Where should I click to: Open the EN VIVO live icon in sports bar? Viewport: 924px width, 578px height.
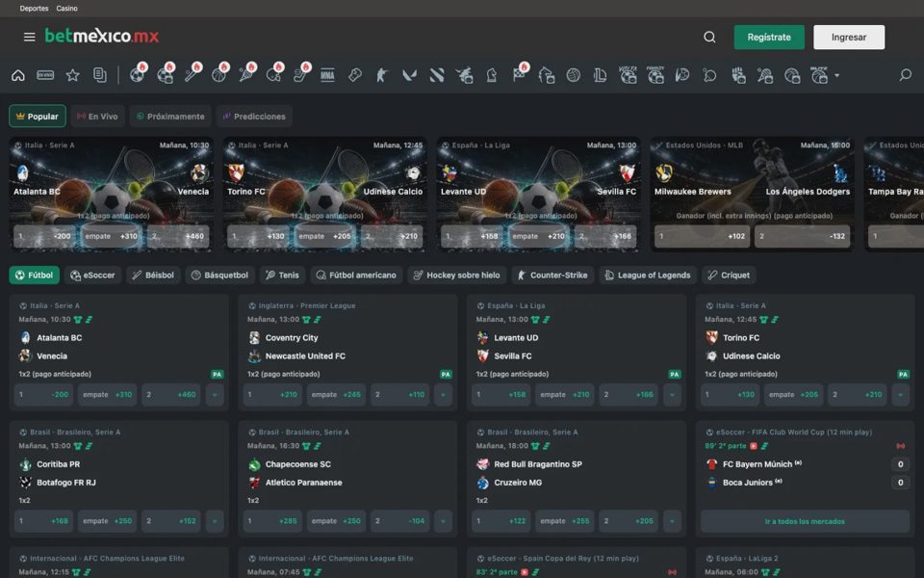(x=45, y=75)
